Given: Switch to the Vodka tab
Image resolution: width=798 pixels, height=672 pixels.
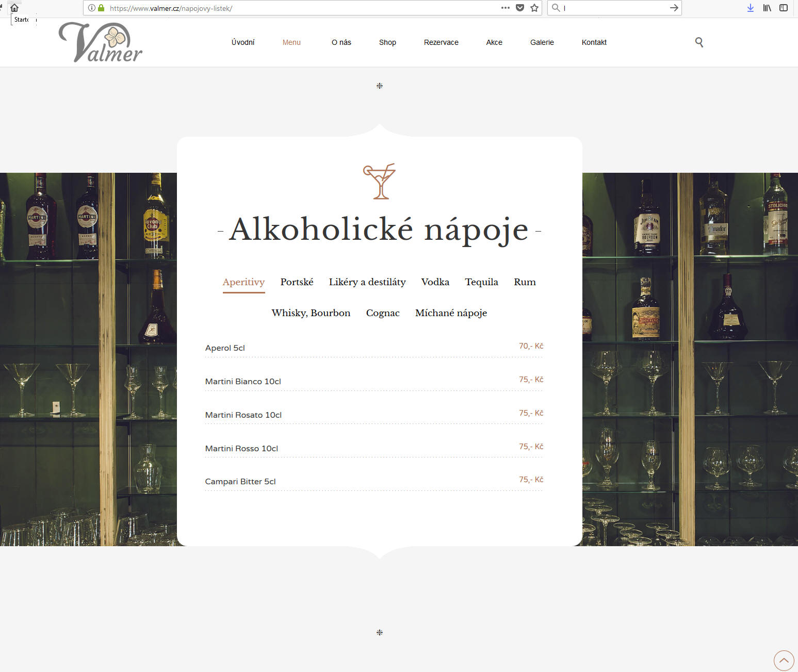Looking at the screenshot, I should click(x=435, y=282).
